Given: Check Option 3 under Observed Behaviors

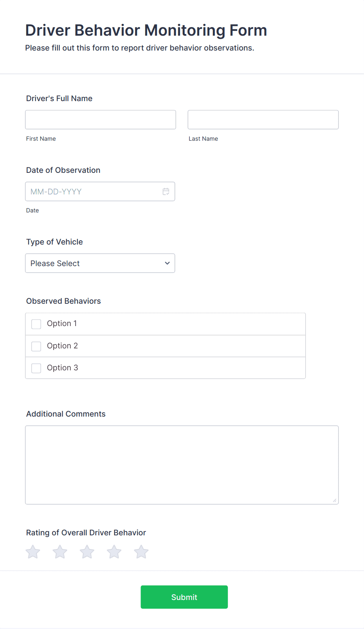Looking at the screenshot, I should pos(36,368).
